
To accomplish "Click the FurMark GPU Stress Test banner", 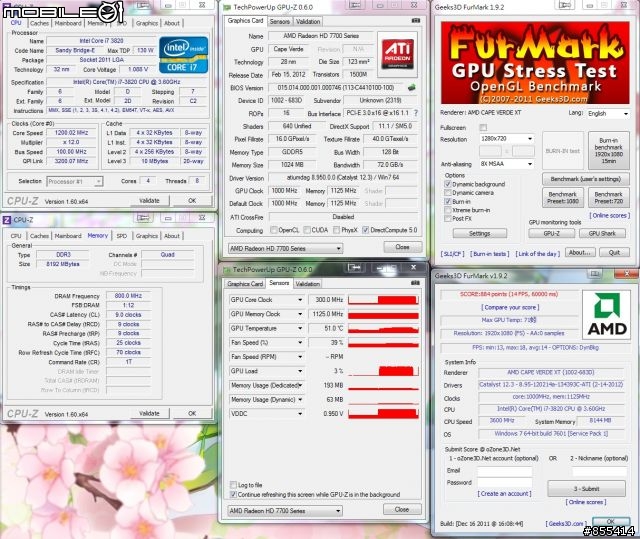I will 535,63.
